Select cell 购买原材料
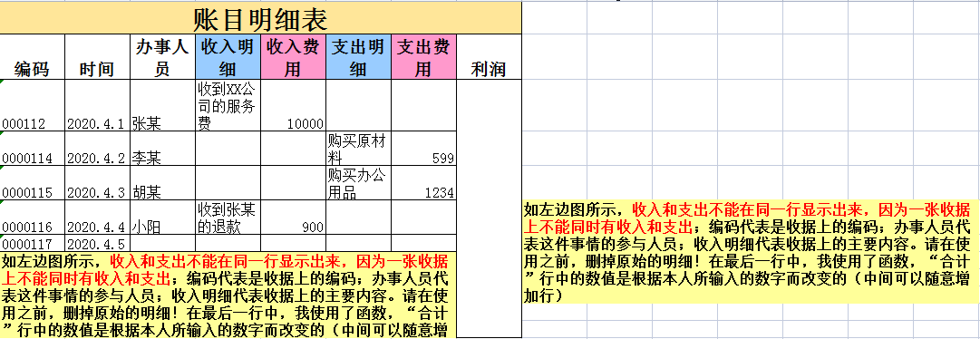980x339 pixels. 359,149
